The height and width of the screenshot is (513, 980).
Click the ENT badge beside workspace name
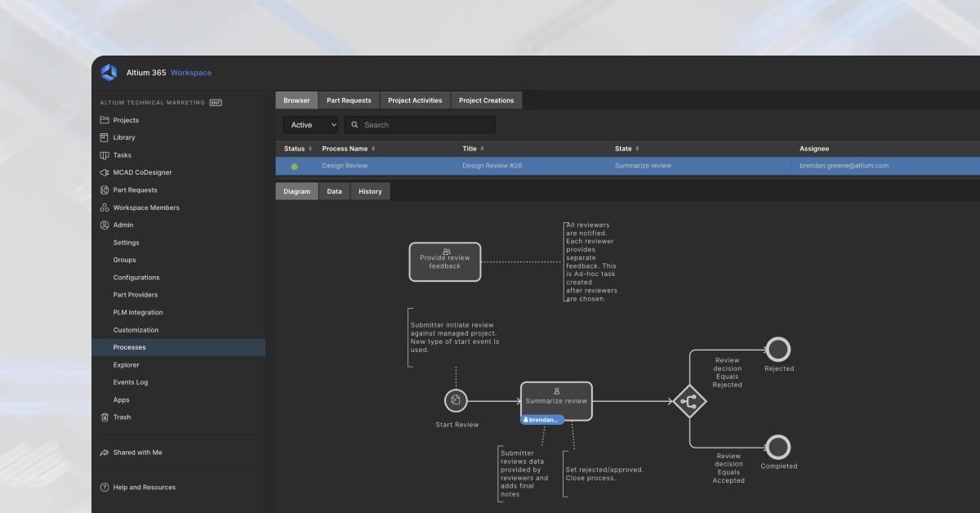(216, 103)
